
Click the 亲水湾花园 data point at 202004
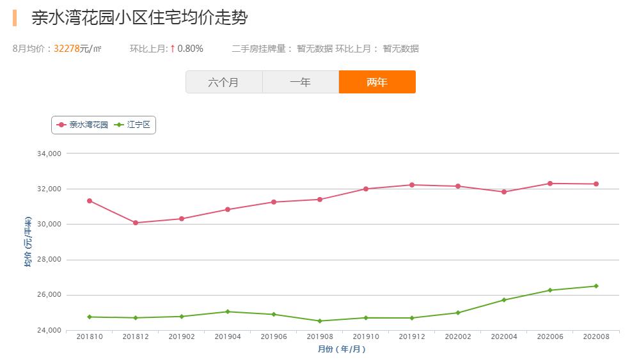(504, 192)
